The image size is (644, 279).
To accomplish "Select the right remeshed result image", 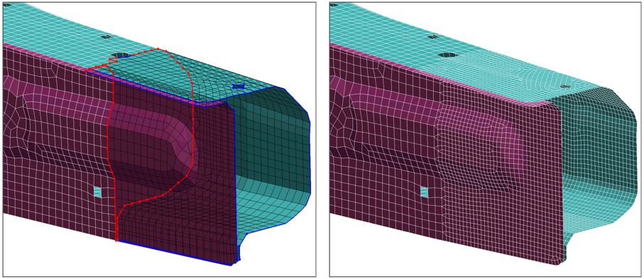I will point(485,139).
